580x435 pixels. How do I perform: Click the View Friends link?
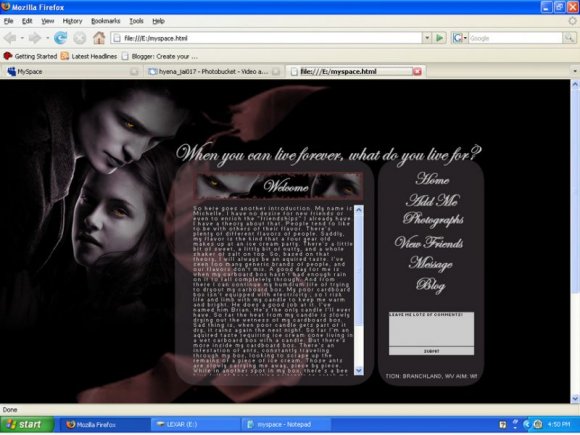pyautogui.click(x=429, y=243)
